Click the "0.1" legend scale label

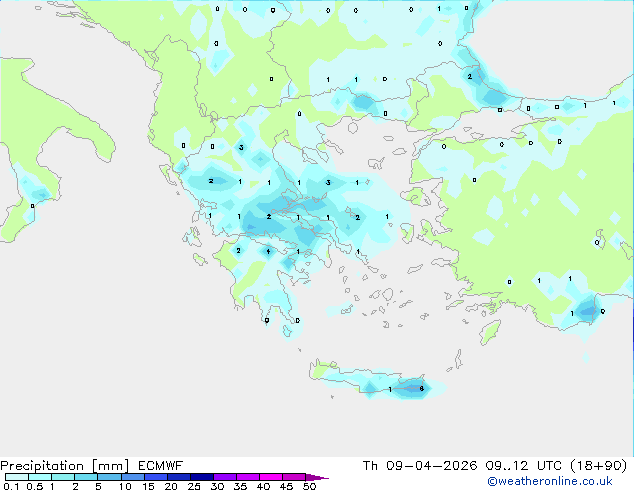(x=10, y=486)
